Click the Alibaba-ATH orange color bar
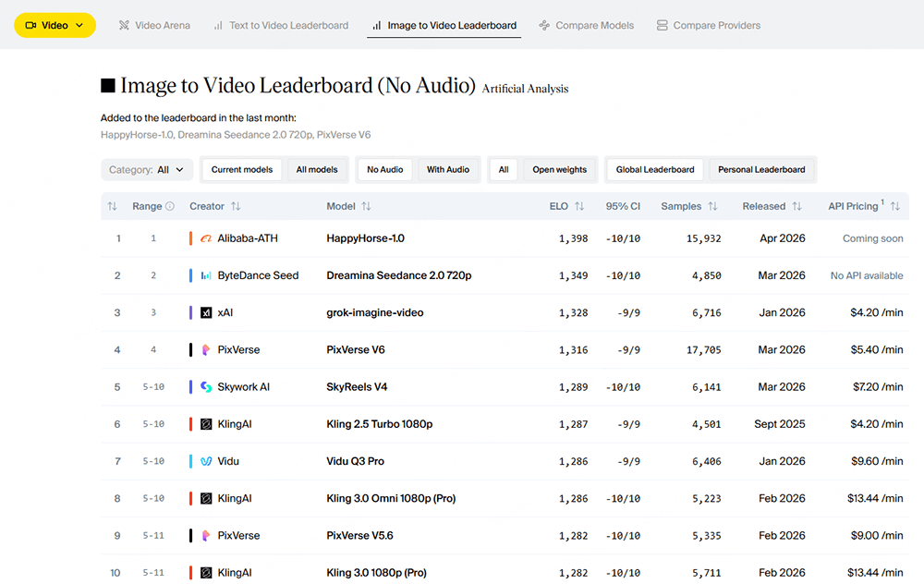The image size is (924, 584). tap(190, 238)
